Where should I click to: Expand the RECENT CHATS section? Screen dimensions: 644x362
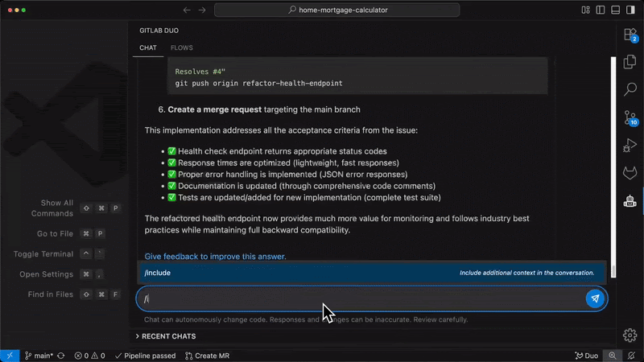click(x=166, y=336)
